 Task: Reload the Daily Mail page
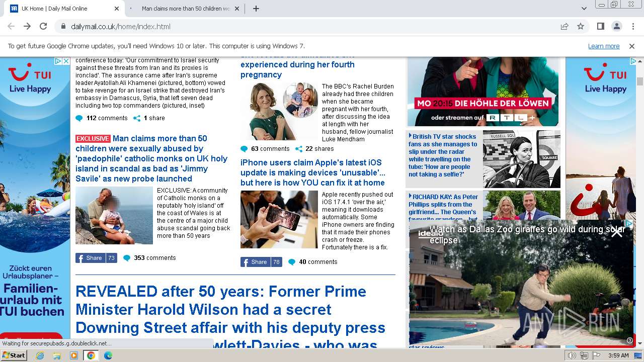point(43,27)
